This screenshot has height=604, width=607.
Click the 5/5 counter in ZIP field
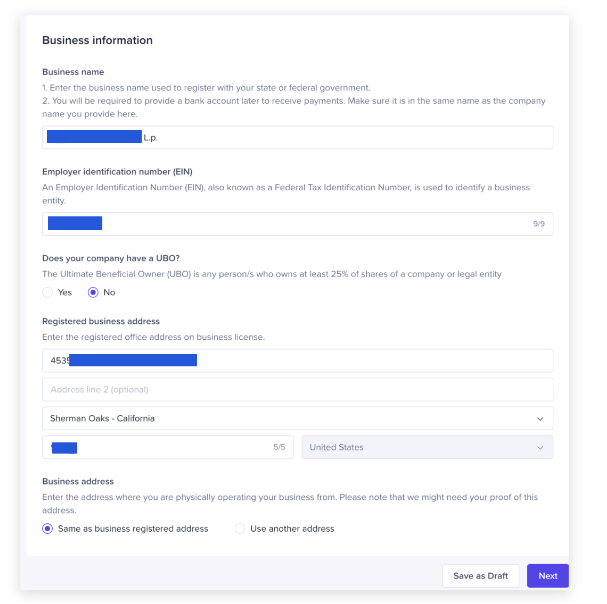pyautogui.click(x=279, y=447)
